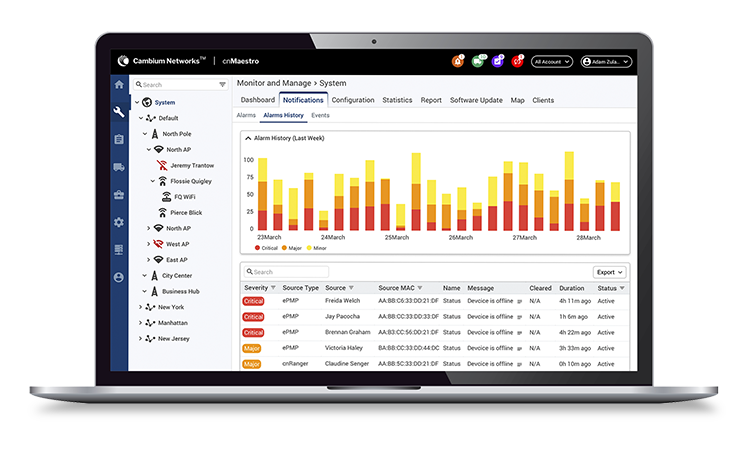Click the orange alarm bell icon
Viewport: 750px width, 454px height.
coord(456,61)
